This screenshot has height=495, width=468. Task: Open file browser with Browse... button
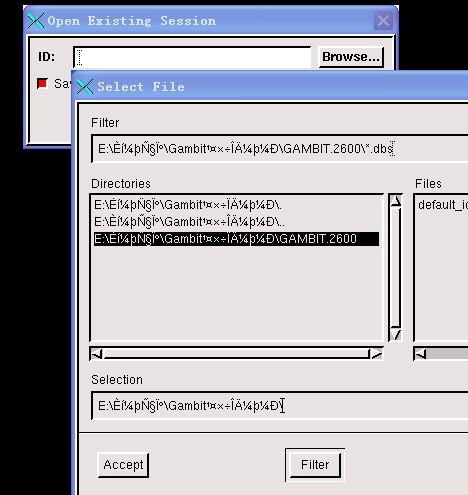click(x=351, y=57)
